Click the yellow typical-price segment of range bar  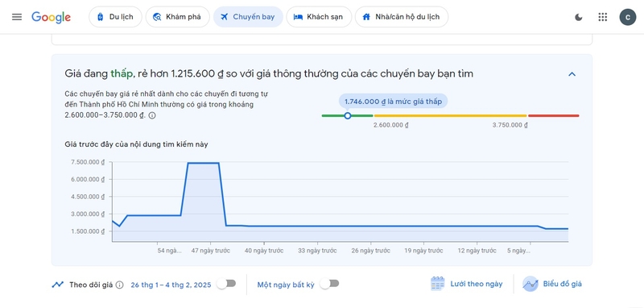(x=450, y=115)
